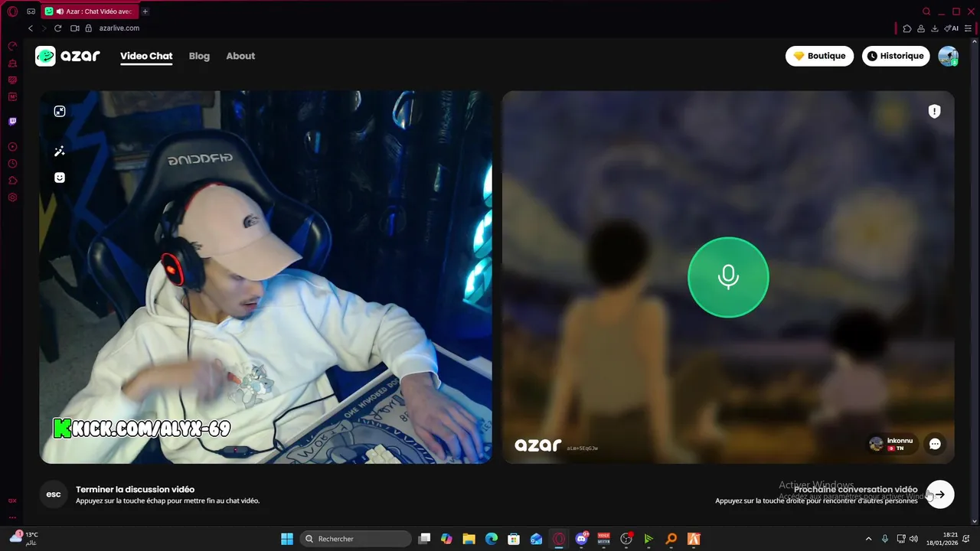980x551 pixels.
Task: View the inkonnu user profile badge
Action: (x=892, y=444)
